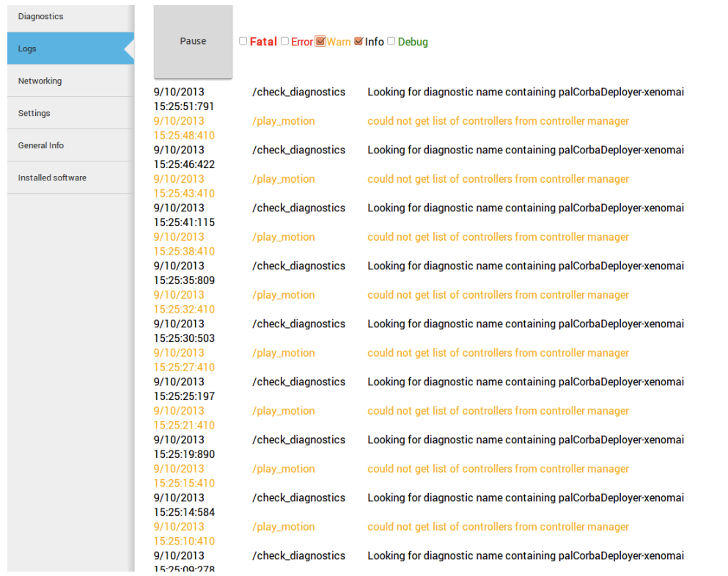Select the Logs sidebar item
This screenshot has height=576, width=728.
(70, 48)
